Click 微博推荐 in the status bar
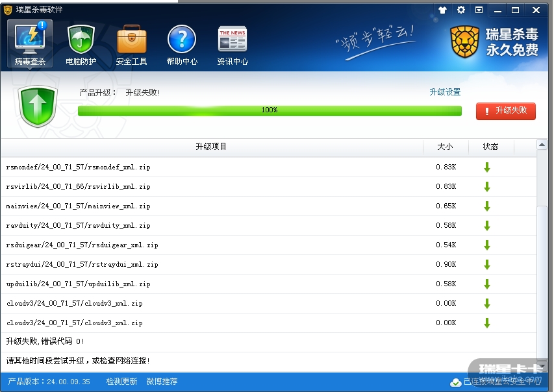The image size is (554, 392). [x=162, y=382]
